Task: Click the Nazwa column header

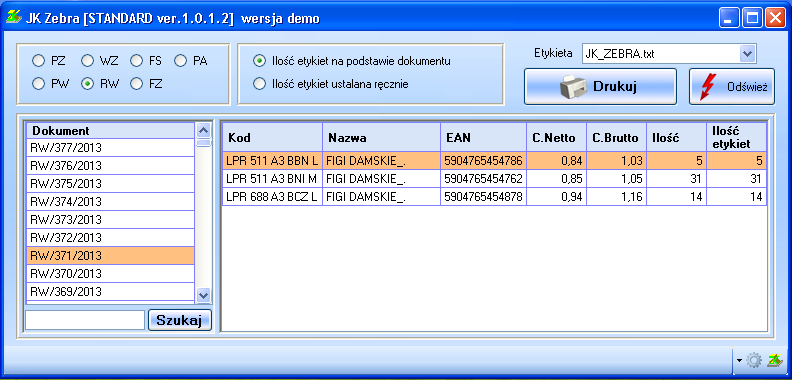Action: (x=381, y=137)
